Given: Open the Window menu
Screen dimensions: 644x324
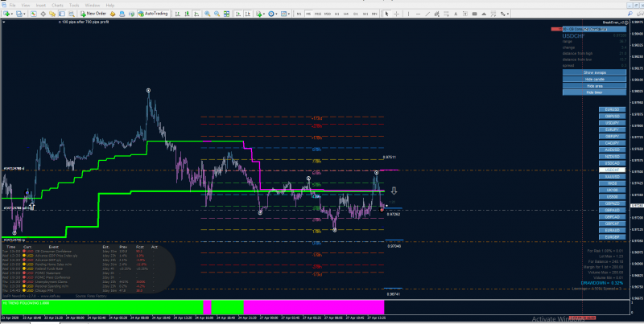Looking at the screenshot, I should coord(93,6).
